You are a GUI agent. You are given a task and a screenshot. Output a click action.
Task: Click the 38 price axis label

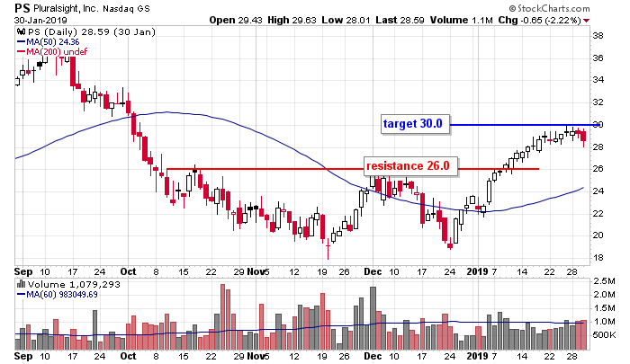[x=598, y=36]
